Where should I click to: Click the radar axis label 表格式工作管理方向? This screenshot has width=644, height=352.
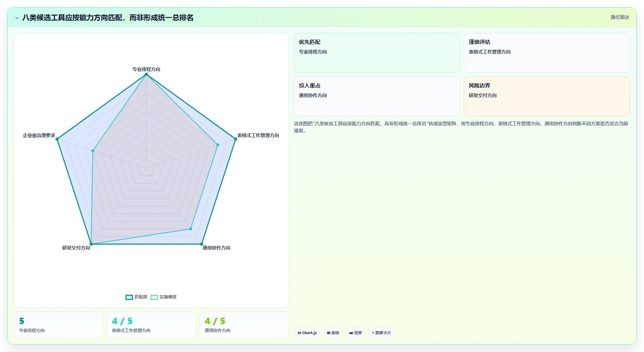click(258, 135)
